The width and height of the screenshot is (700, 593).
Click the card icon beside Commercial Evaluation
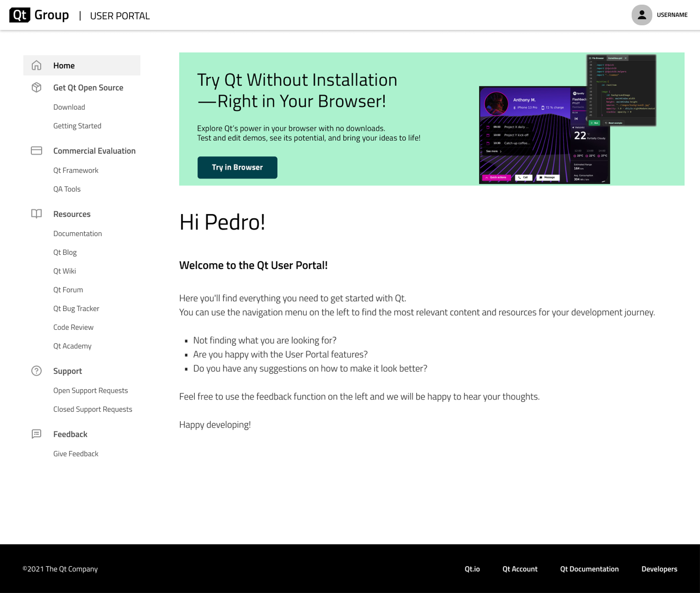(x=37, y=150)
